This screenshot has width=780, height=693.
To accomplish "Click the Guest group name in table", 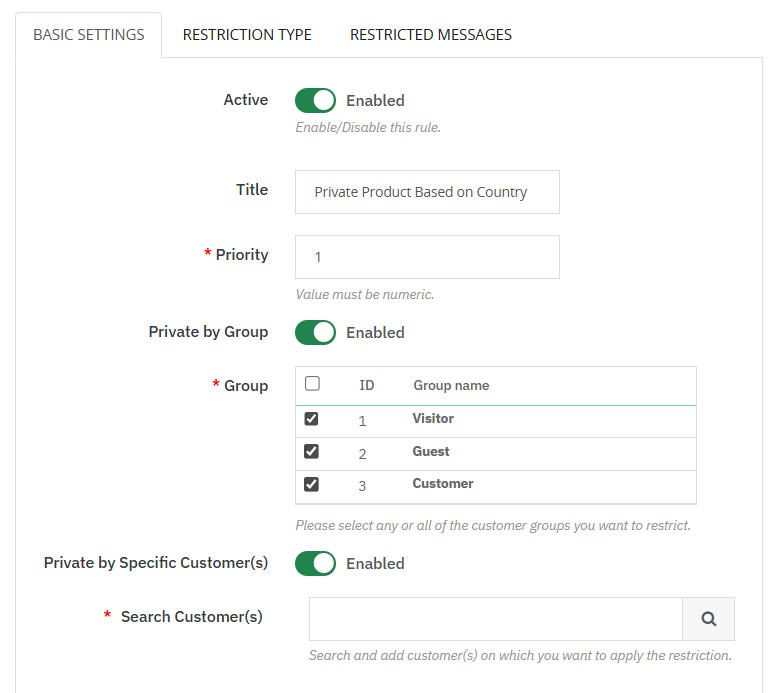I will point(431,452).
